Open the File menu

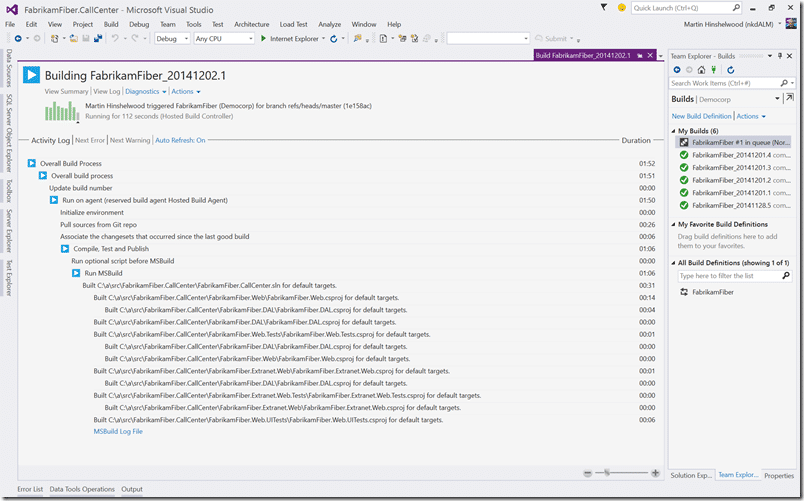[x=10, y=24]
